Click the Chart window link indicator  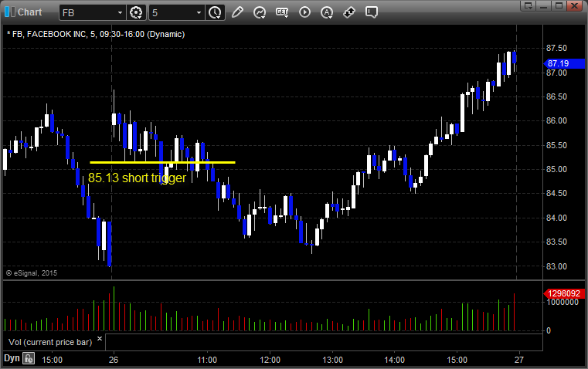tap(9, 12)
